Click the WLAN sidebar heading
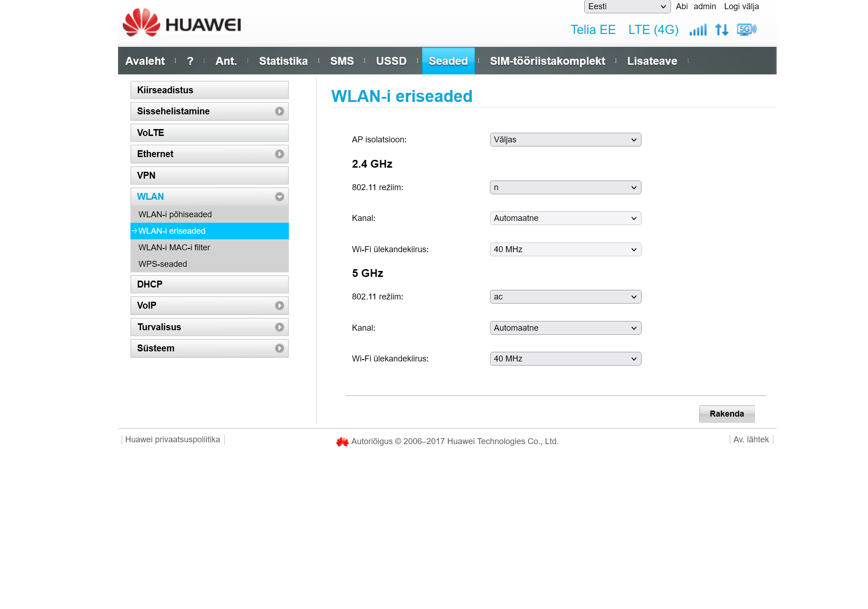868x609 pixels. click(209, 197)
